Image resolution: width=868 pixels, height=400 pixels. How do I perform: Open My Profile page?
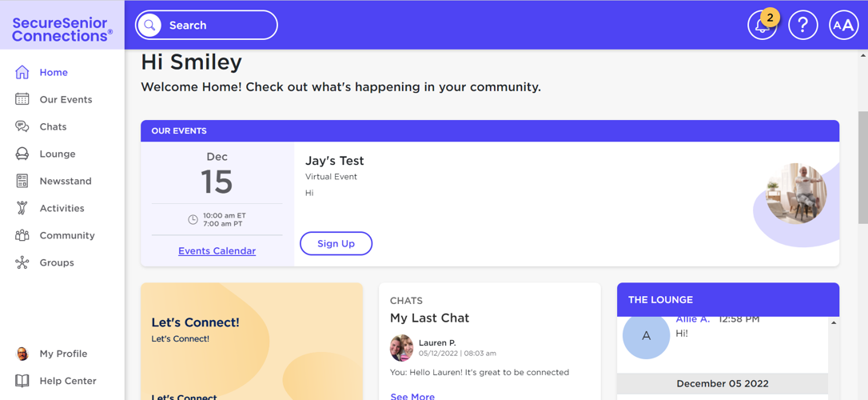click(62, 354)
